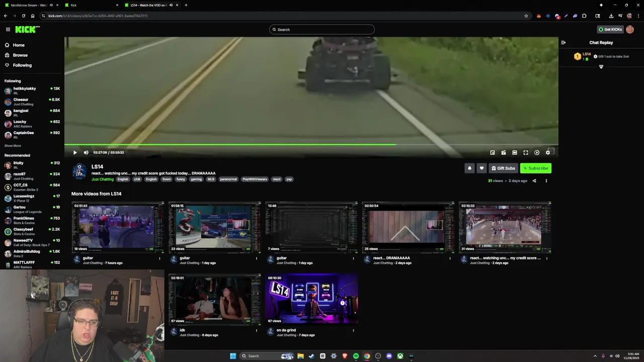The width and height of the screenshot is (644, 362).
Task: Open Discord from taskbar
Action: click(x=389, y=356)
